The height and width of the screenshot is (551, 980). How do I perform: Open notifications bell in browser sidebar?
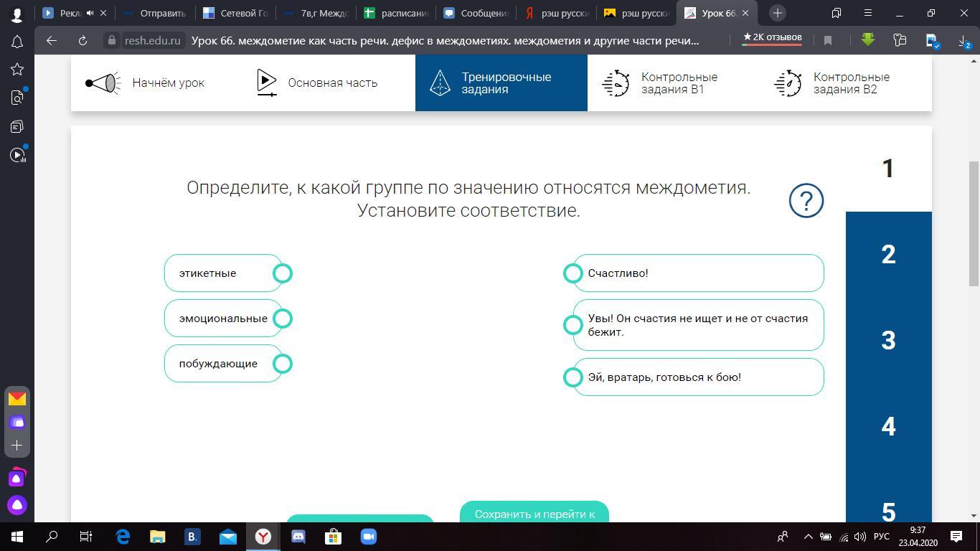click(17, 41)
